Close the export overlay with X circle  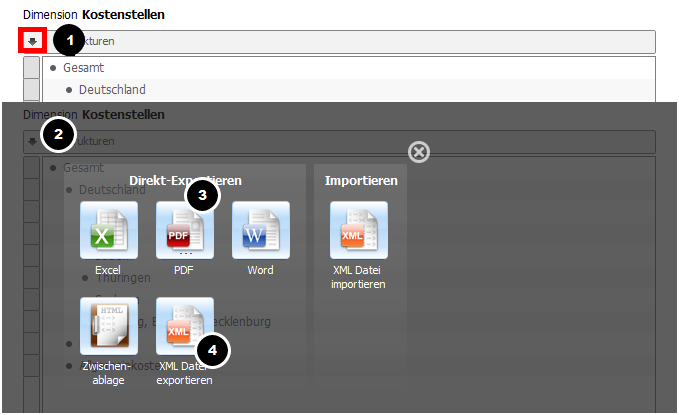(419, 152)
